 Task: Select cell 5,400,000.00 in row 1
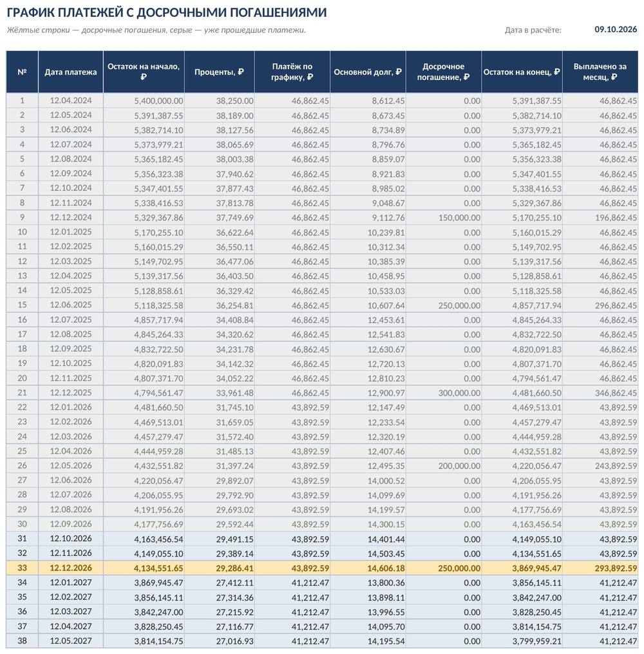(144, 101)
